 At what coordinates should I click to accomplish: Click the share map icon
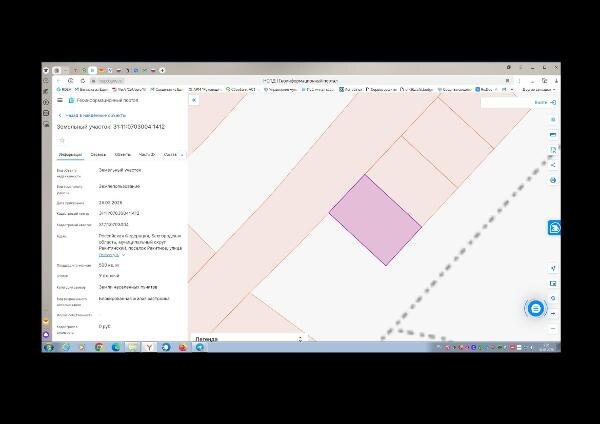[553, 165]
